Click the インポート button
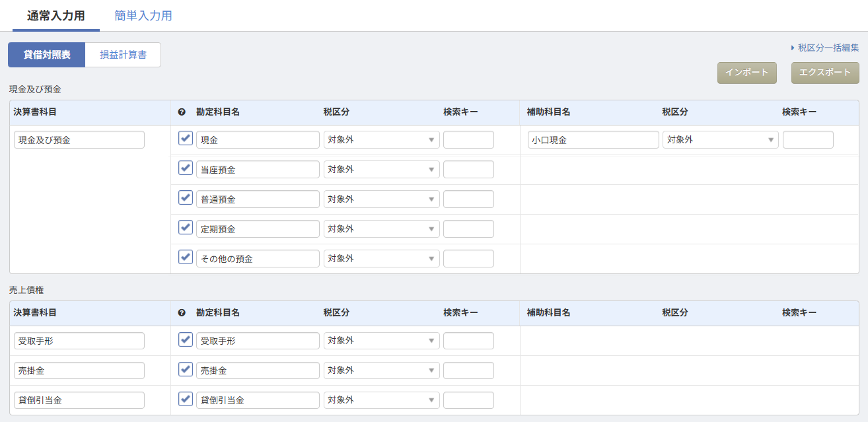This screenshot has width=868, height=422. pos(746,73)
